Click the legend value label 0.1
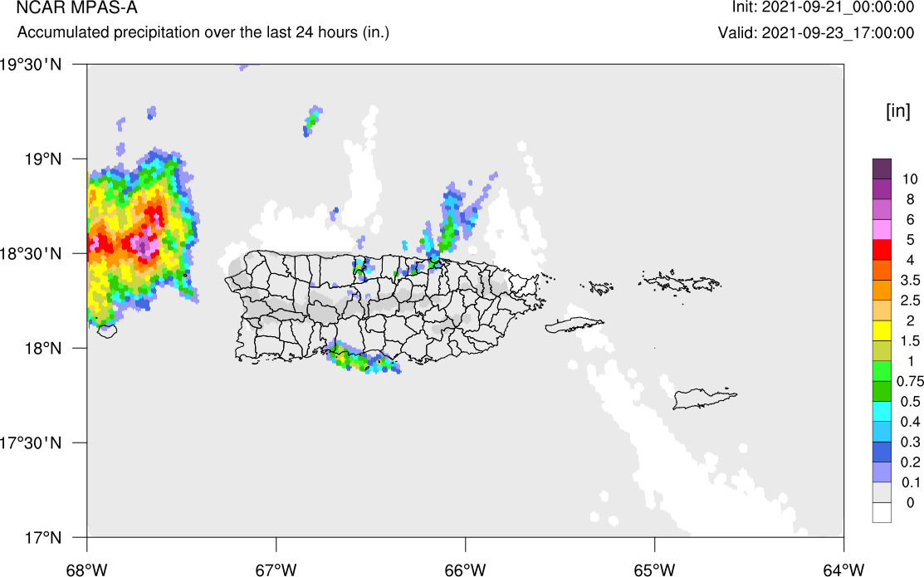 point(911,482)
